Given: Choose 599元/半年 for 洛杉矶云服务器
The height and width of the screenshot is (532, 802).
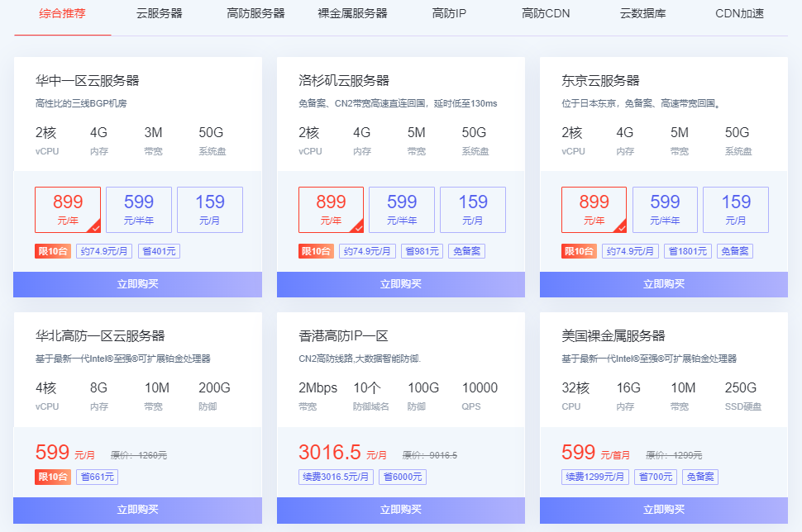Looking at the screenshot, I should coord(402,210).
